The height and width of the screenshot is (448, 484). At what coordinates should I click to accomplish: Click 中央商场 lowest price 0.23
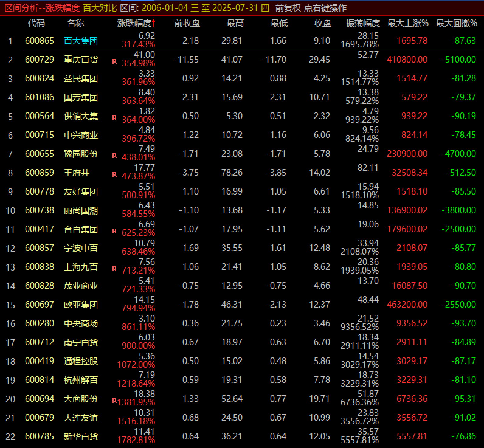278,323
